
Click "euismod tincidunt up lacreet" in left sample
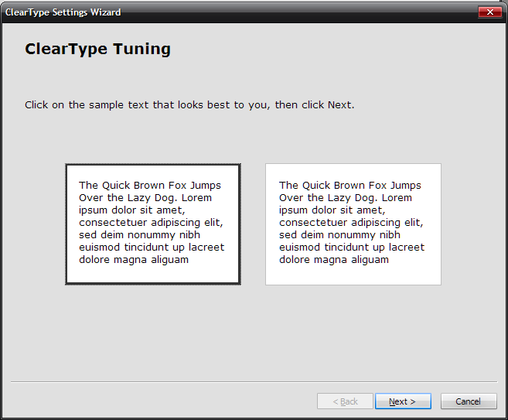(x=152, y=248)
